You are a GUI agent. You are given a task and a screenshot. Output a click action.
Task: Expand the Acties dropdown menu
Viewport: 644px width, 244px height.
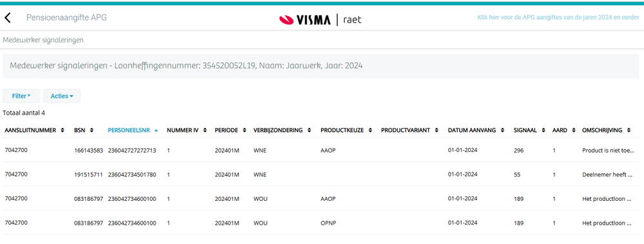pyautogui.click(x=62, y=96)
